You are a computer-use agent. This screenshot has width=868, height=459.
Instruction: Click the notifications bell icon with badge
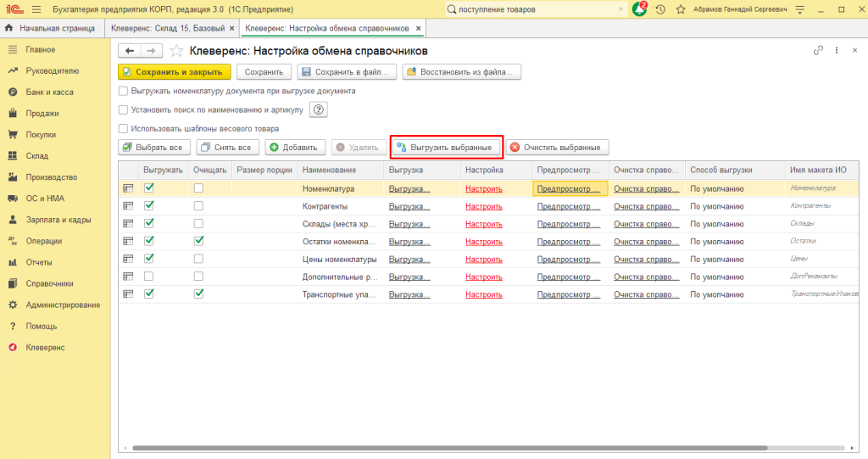pos(639,9)
